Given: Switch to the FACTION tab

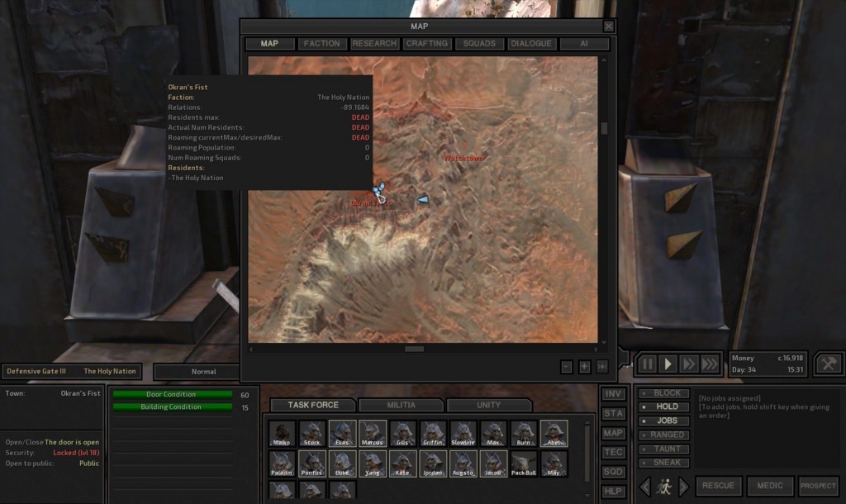Looking at the screenshot, I should [321, 44].
